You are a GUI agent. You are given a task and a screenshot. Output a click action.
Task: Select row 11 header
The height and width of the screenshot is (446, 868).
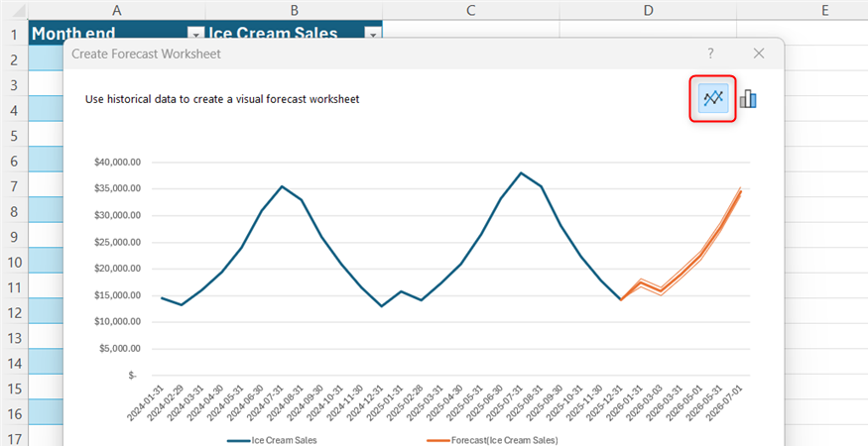click(x=14, y=287)
